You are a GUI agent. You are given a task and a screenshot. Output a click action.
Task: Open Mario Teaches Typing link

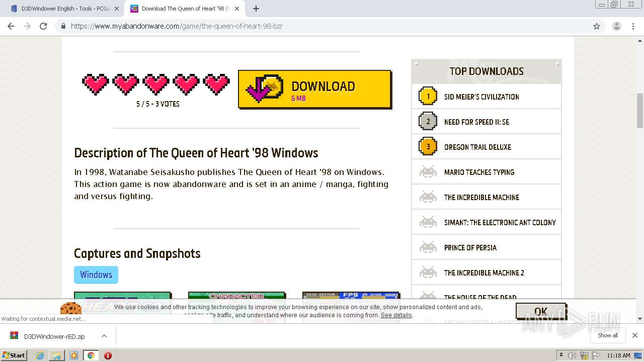(x=479, y=172)
